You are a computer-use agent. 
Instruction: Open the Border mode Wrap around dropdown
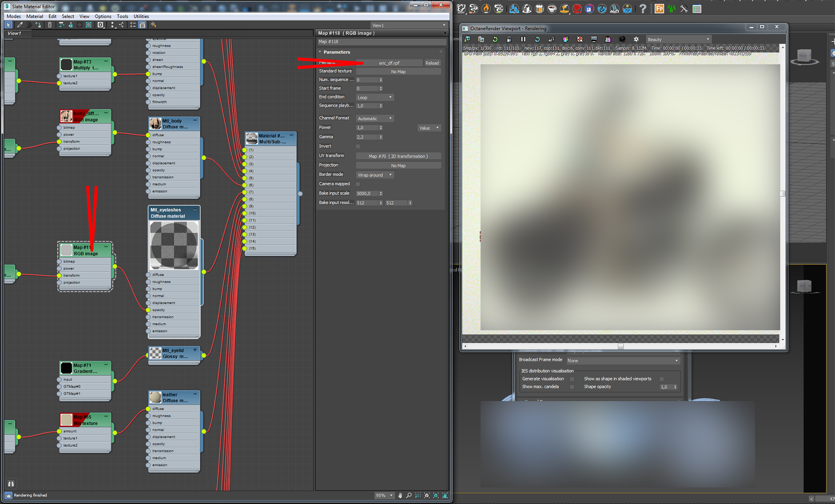375,175
